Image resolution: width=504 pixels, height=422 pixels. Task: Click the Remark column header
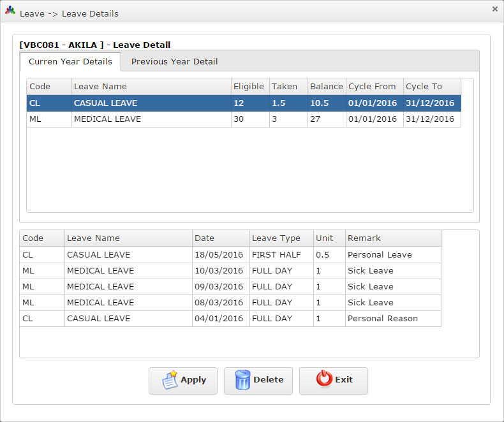coord(392,238)
